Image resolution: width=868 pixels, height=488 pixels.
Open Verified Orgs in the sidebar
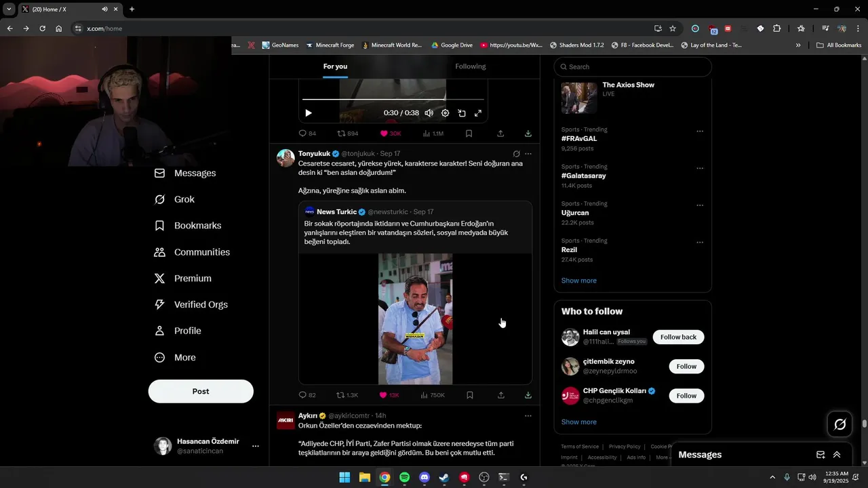(x=191, y=305)
